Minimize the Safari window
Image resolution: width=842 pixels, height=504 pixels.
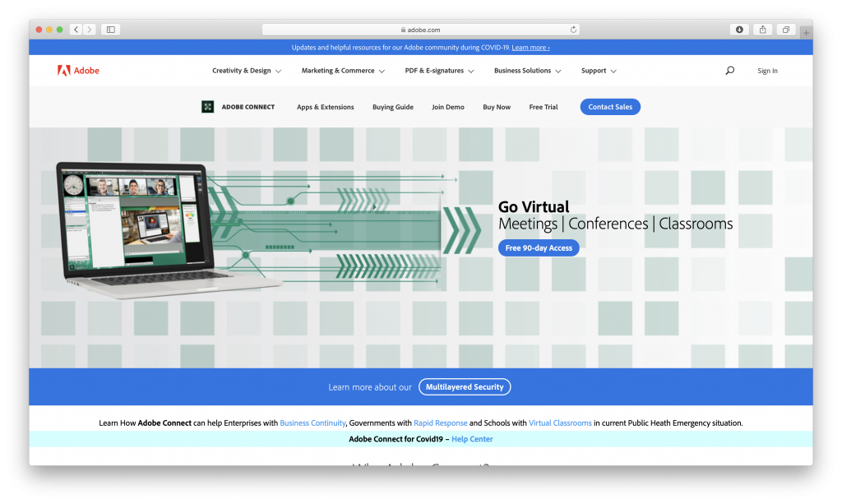pos(49,30)
